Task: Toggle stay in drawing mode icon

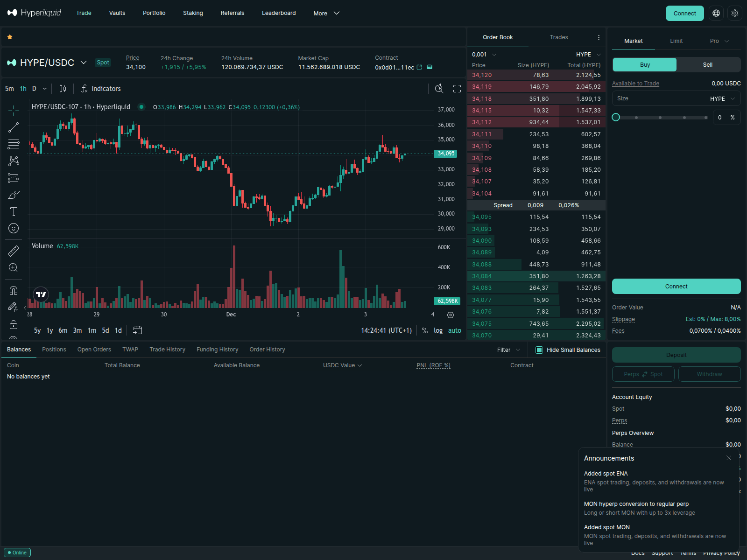Action: (14, 308)
